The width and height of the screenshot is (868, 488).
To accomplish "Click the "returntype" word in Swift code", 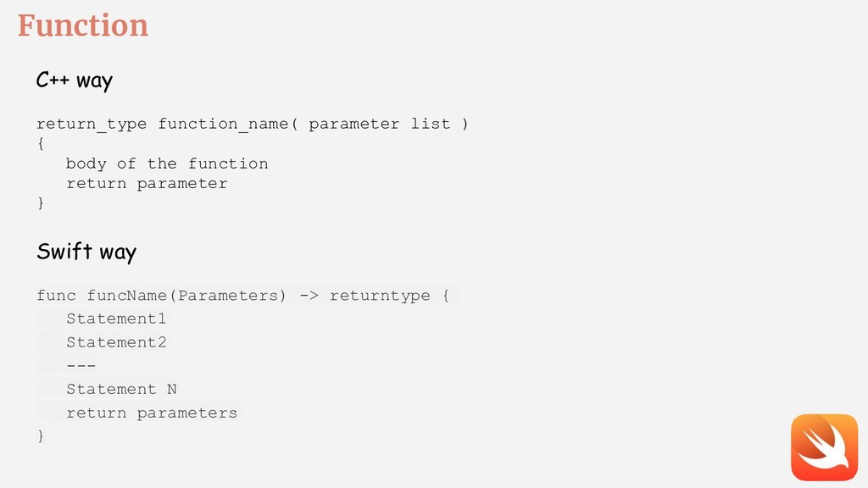I will tap(380, 296).
